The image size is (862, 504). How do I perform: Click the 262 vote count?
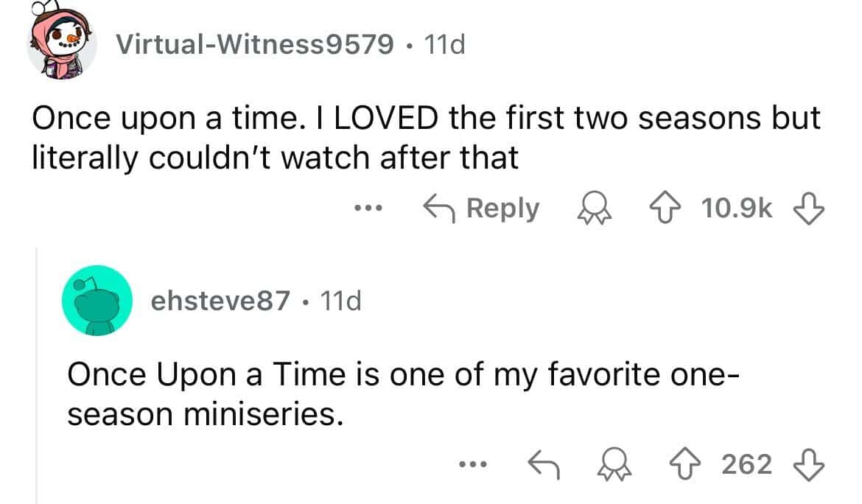747,465
